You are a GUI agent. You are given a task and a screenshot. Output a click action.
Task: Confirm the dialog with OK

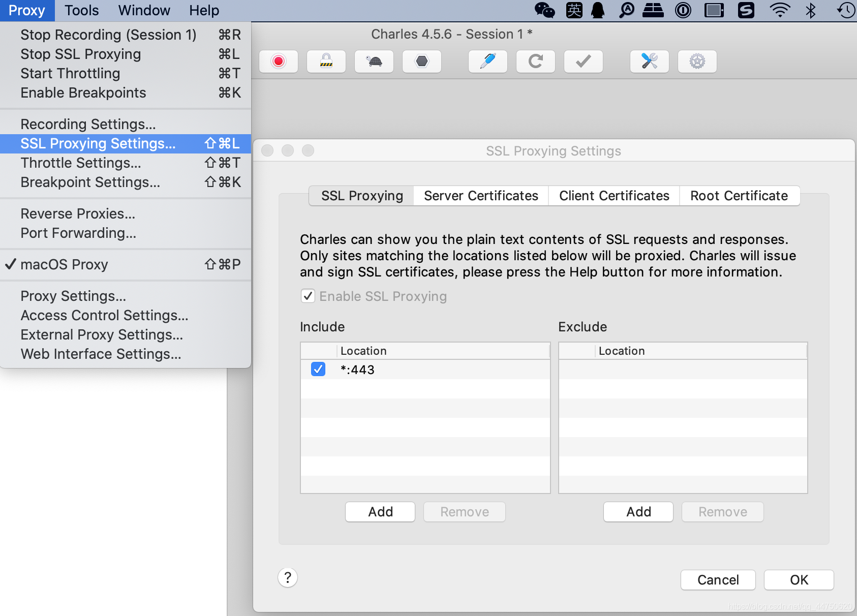tap(799, 580)
